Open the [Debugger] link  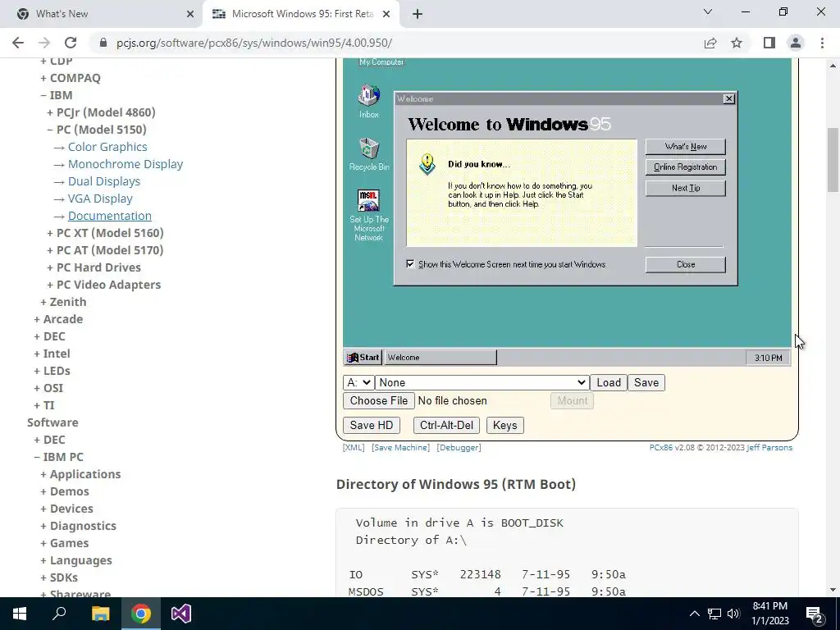point(459,447)
